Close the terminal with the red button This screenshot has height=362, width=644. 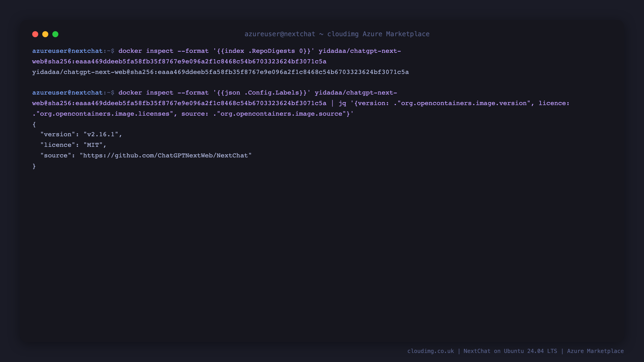(35, 34)
